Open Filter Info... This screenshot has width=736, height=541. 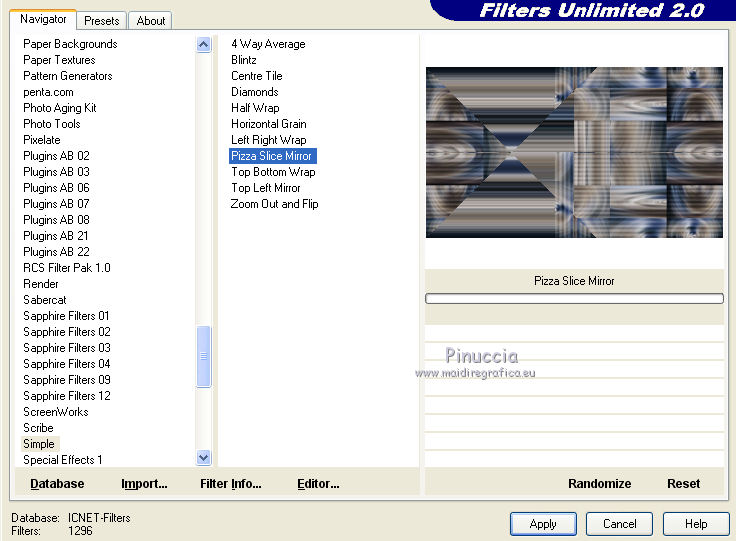[230, 484]
